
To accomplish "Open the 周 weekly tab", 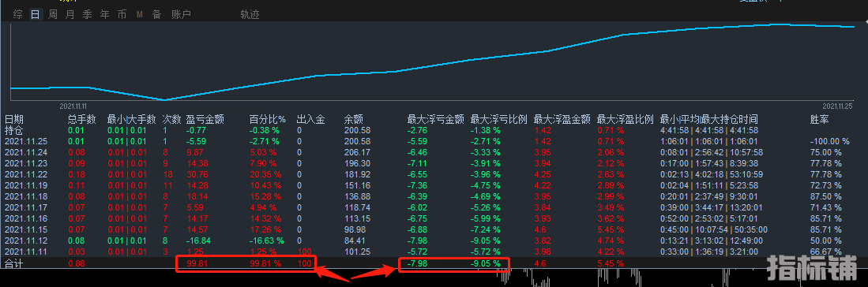I will point(53,15).
